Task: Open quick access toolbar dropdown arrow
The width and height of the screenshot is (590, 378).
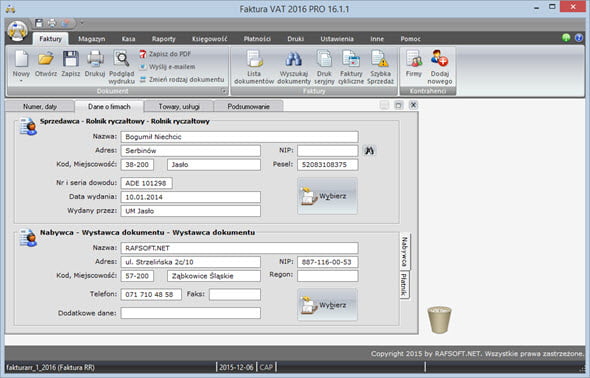Action: tap(82, 23)
